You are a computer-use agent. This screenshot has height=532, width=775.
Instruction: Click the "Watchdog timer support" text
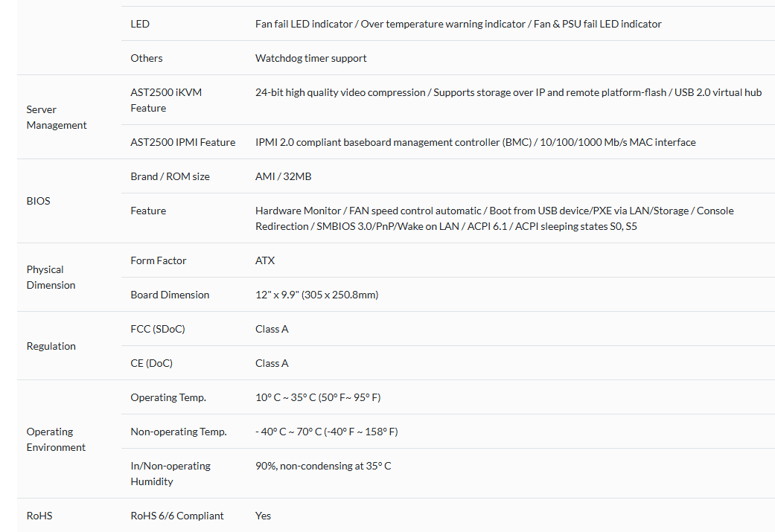[x=311, y=58]
